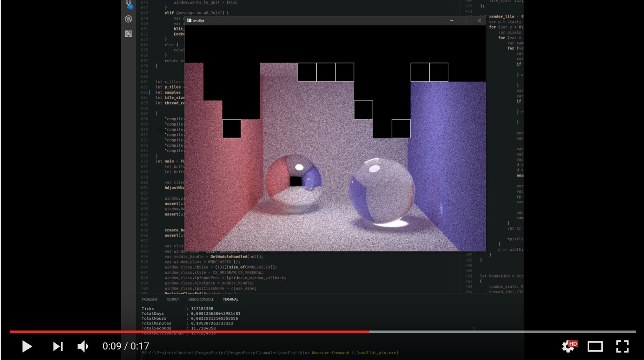The height and width of the screenshot is (360, 644).
Task: Select the TERMINAL panel tab
Action: 230,299
